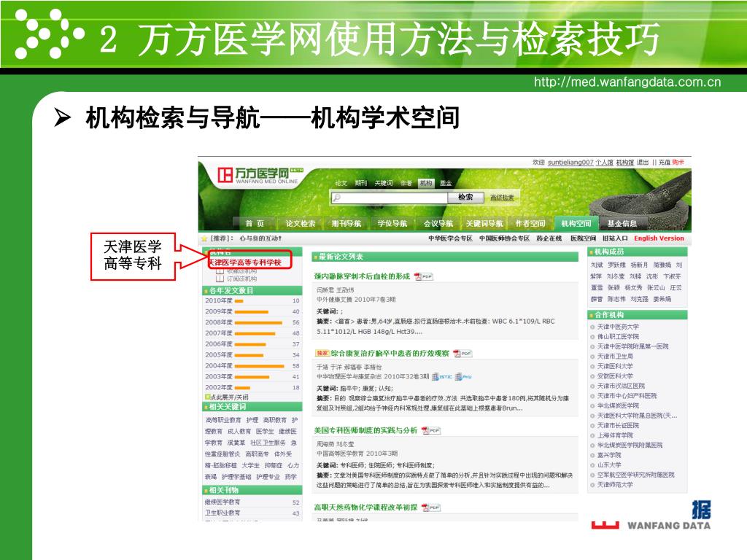Open 医院空间 link
Screen dimensions: 747x560
pyautogui.click(x=583, y=238)
